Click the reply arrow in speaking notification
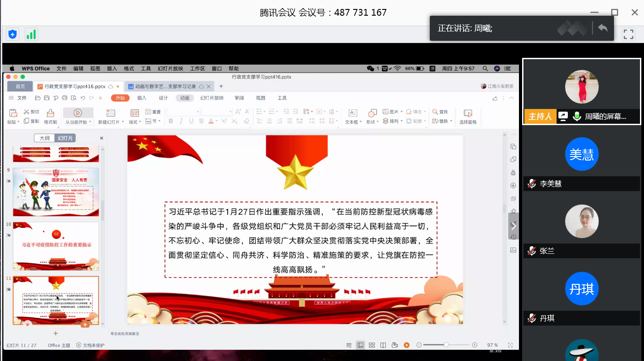This screenshot has width=644, height=361. click(x=603, y=28)
